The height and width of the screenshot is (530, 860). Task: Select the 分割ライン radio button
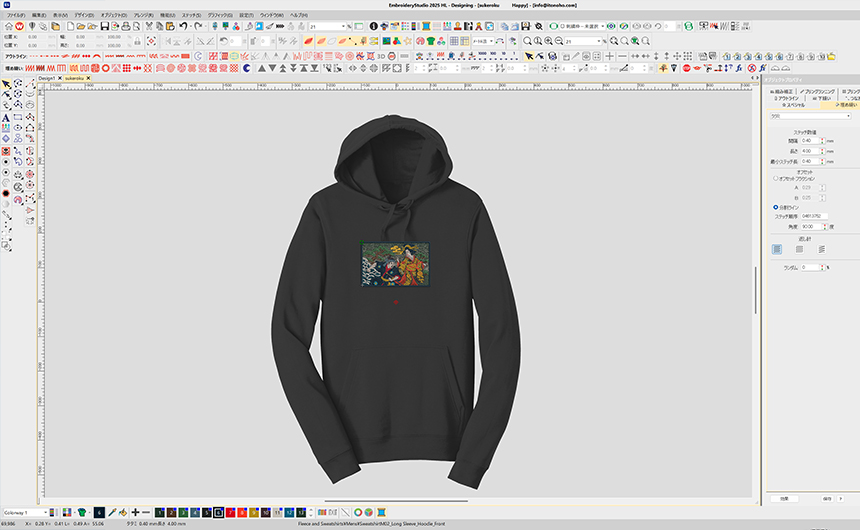point(776,207)
